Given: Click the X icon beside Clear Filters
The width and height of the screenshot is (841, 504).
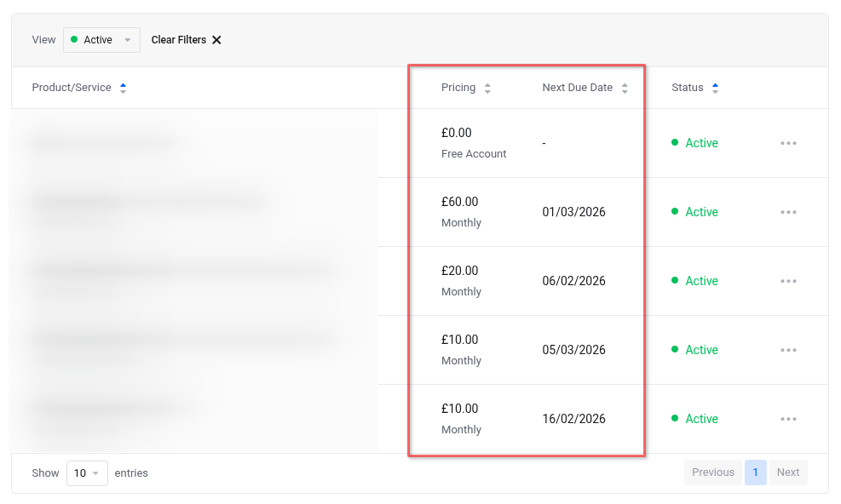Looking at the screenshot, I should tap(216, 40).
